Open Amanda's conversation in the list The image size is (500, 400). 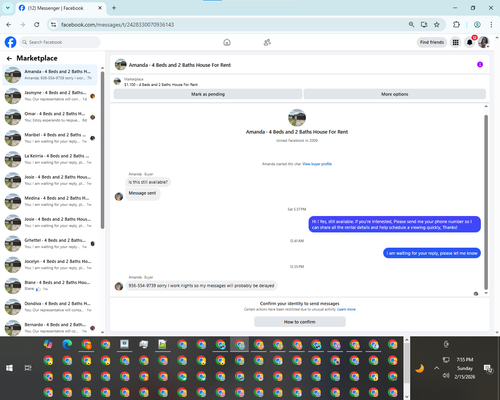pos(50,75)
